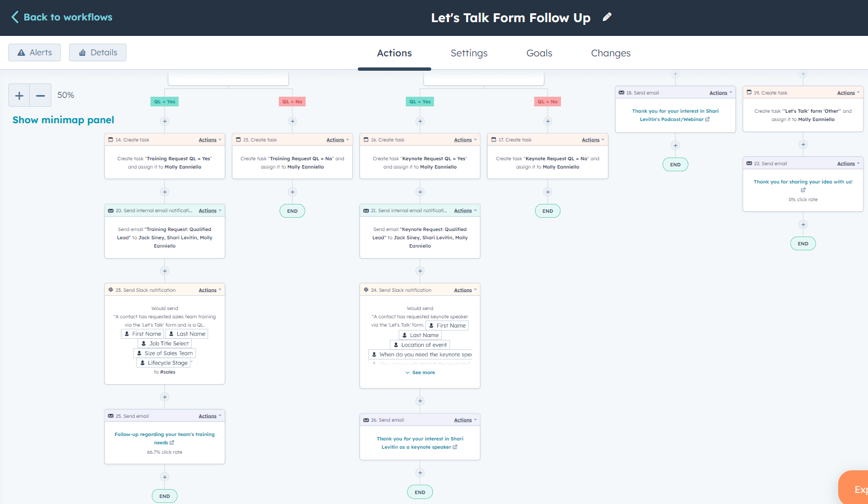The height and width of the screenshot is (504, 868).
Task: Open the keynote speaker thank-you email link
Action: (x=420, y=443)
